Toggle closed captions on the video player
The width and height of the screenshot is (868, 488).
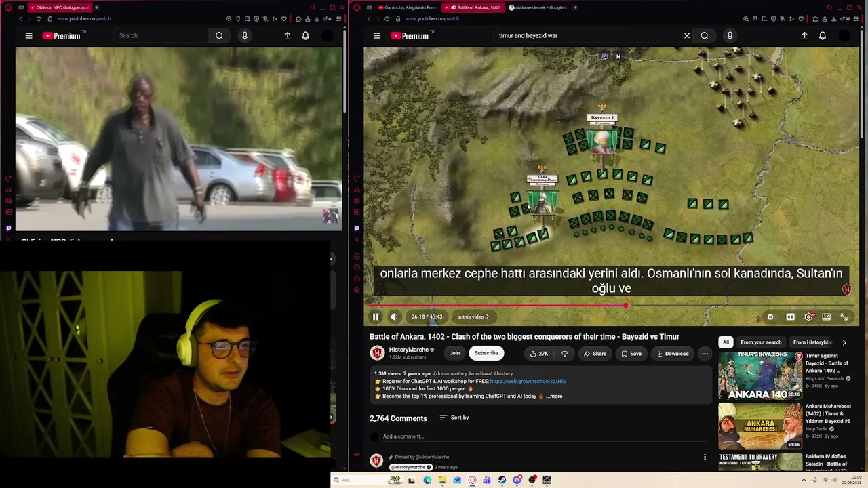[790, 317]
